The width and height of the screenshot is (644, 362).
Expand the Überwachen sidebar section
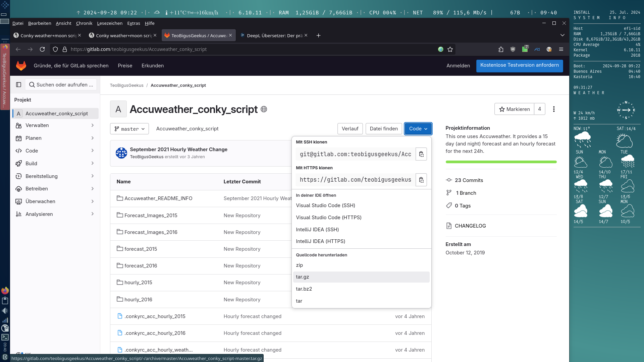point(55,201)
